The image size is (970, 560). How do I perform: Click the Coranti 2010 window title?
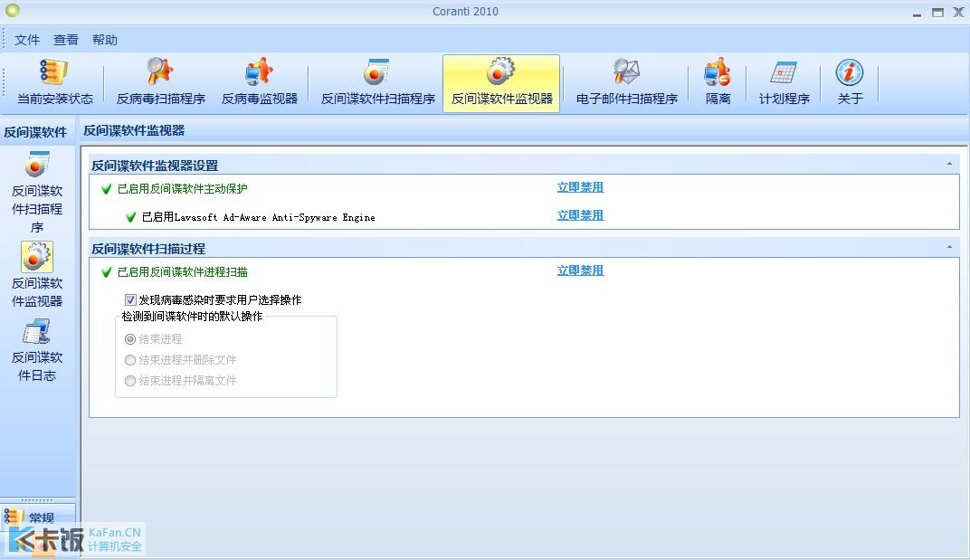click(465, 11)
